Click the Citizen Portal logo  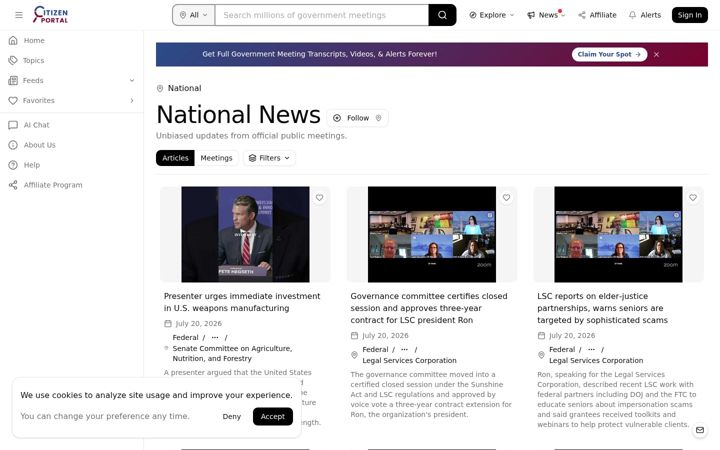[51, 15]
